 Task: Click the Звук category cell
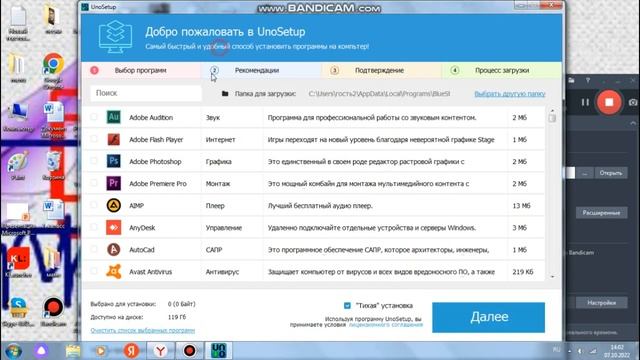(x=213, y=118)
